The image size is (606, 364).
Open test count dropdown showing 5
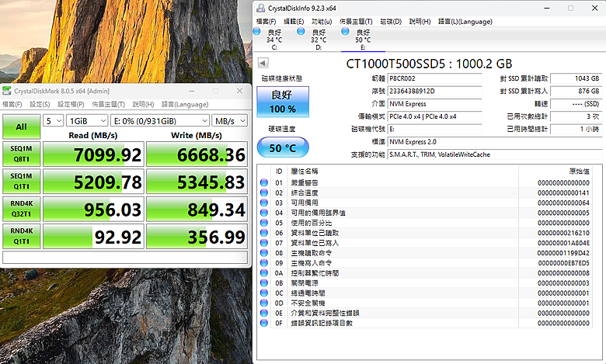(x=53, y=121)
